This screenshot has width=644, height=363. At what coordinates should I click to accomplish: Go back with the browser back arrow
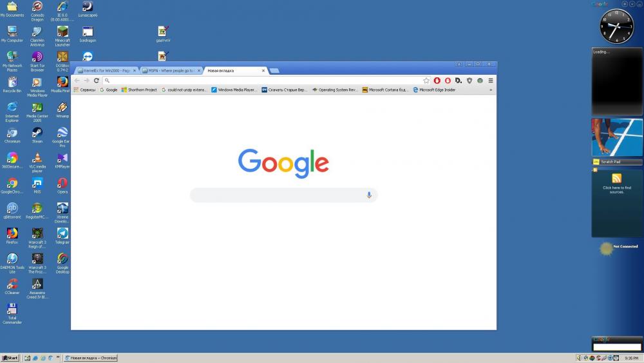tap(77, 81)
